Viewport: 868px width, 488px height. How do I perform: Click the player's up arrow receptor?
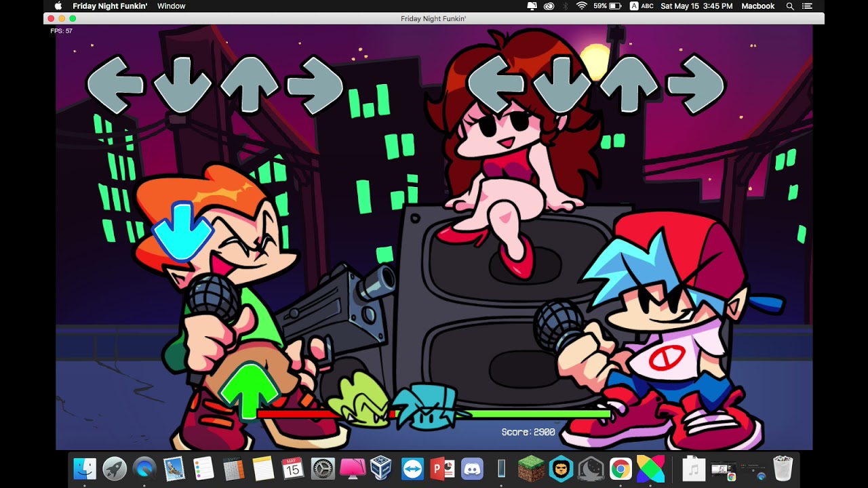click(629, 85)
